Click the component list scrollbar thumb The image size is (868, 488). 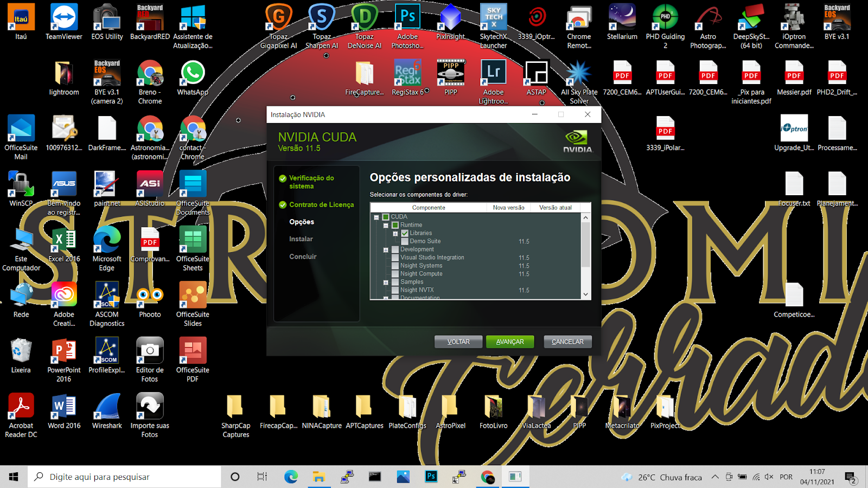click(585, 244)
